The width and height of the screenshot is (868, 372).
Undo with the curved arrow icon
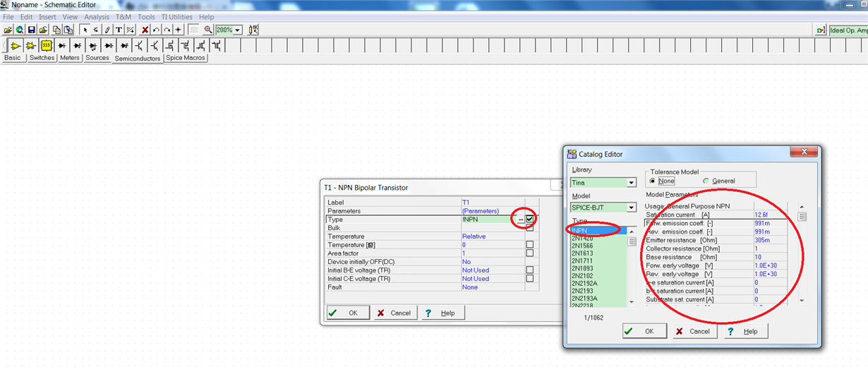coord(156,30)
